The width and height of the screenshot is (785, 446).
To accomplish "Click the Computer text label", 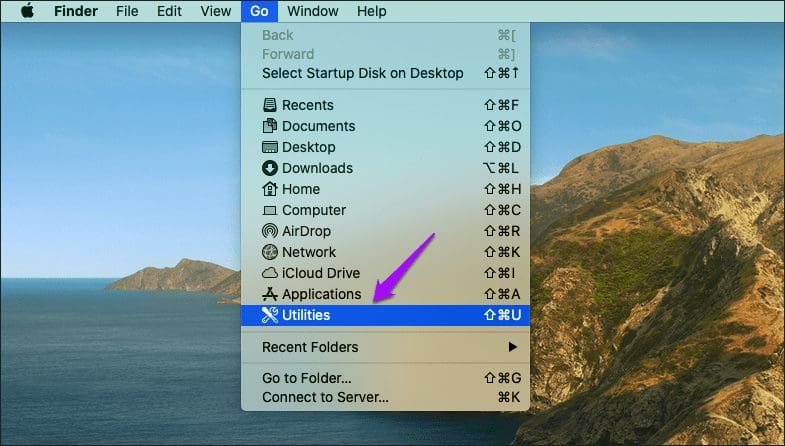I will [x=314, y=210].
